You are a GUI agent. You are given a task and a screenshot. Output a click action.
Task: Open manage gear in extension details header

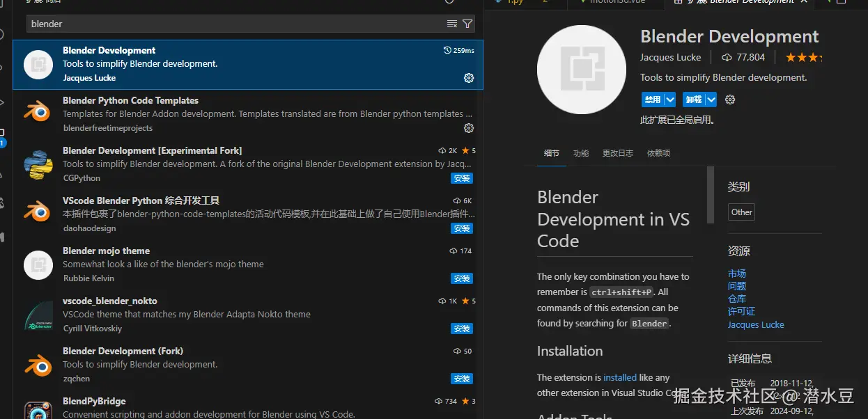(730, 100)
